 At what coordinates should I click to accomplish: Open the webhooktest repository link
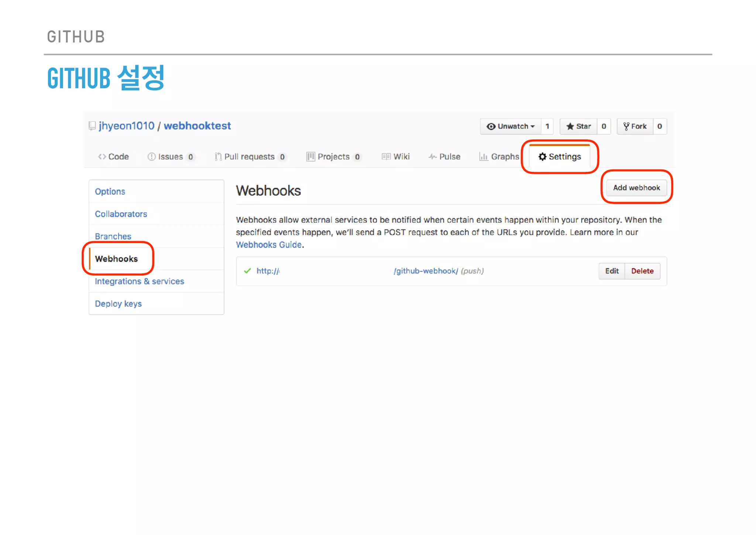[x=197, y=126]
